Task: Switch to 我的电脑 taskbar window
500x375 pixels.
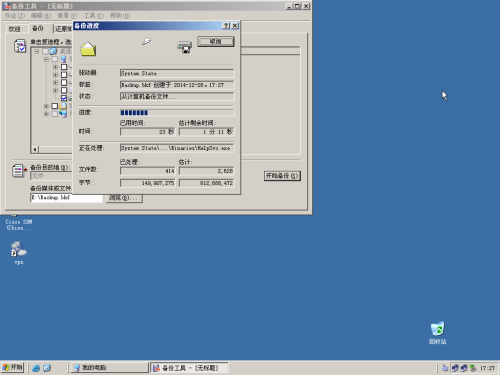Action: click(x=110, y=368)
